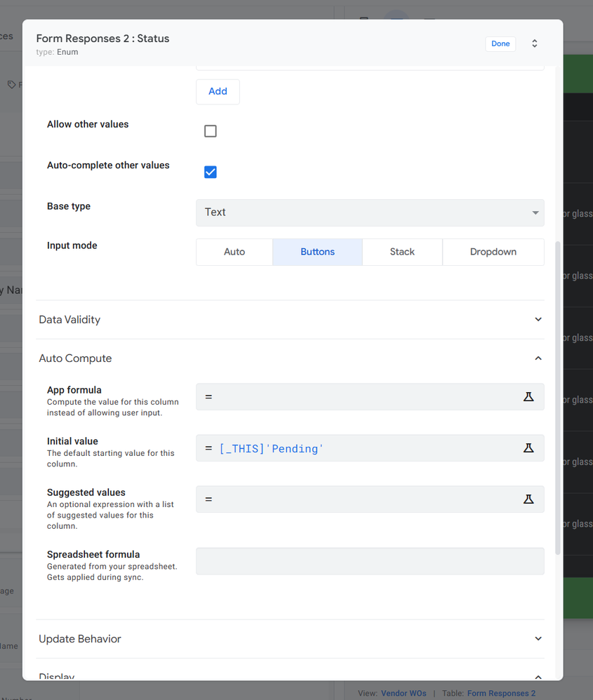The width and height of the screenshot is (593, 700).
Task: Open expression assistant for Suggested values
Action: pos(528,499)
